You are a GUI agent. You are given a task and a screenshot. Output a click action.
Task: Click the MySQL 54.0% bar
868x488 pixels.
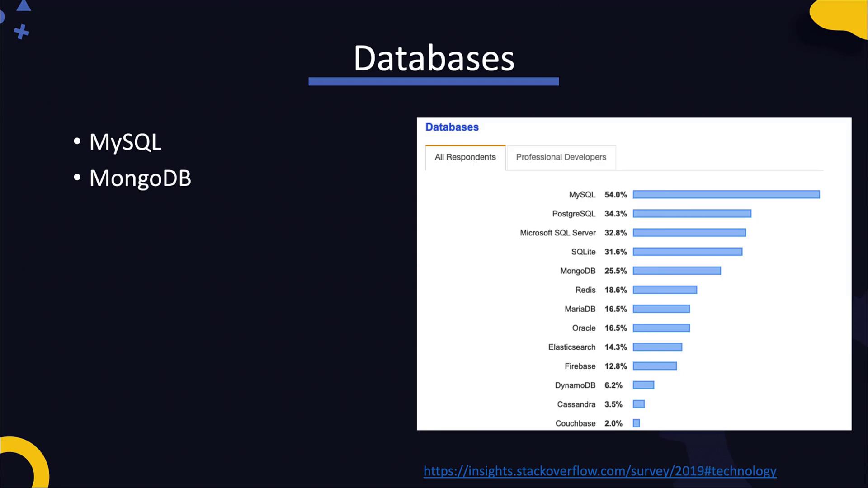tap(726, 194)
